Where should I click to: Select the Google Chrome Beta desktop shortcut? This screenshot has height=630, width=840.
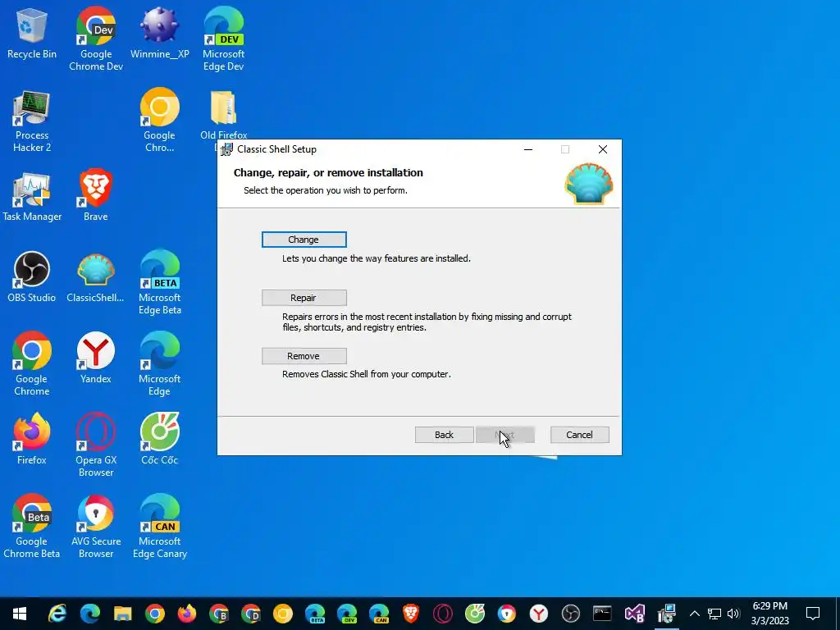tap(32, 526)
